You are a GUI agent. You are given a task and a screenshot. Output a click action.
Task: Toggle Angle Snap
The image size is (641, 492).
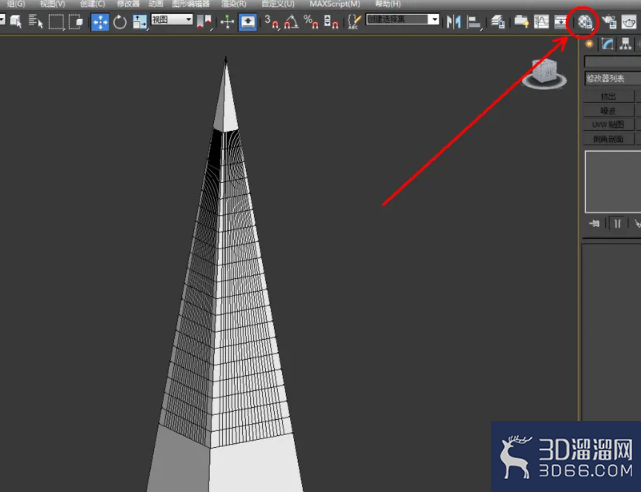click(x=291, y=22)
